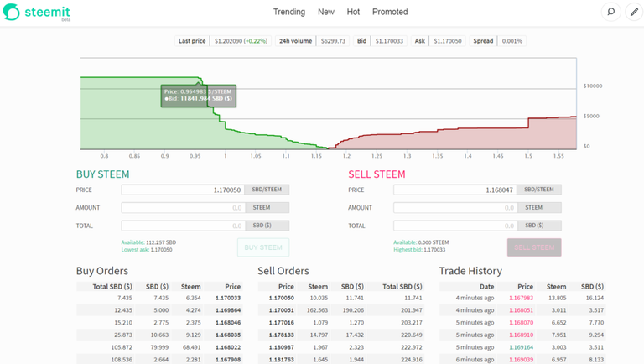Open search with the magnifier icon
This screenshot has width=644, height=364.
[610, 12]
